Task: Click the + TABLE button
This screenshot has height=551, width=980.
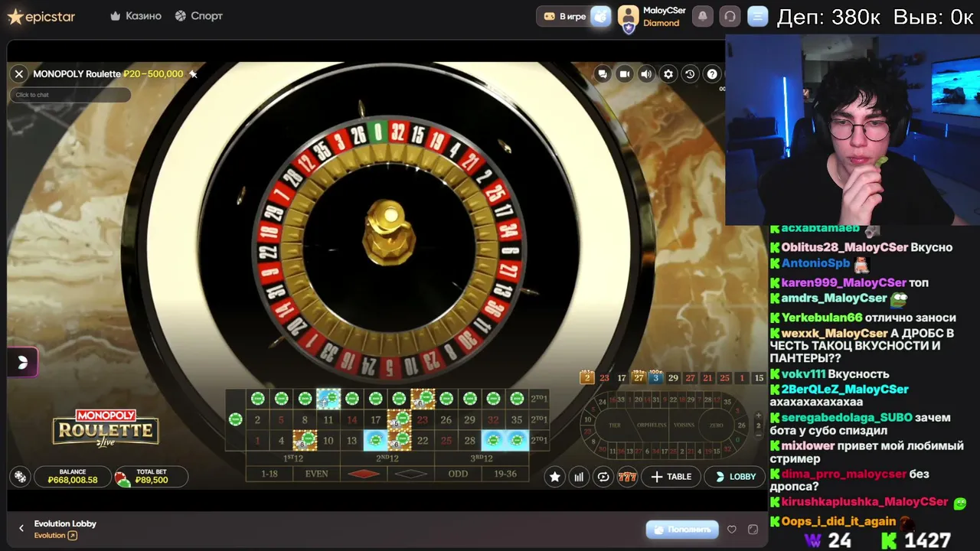Action: [671, 477]
